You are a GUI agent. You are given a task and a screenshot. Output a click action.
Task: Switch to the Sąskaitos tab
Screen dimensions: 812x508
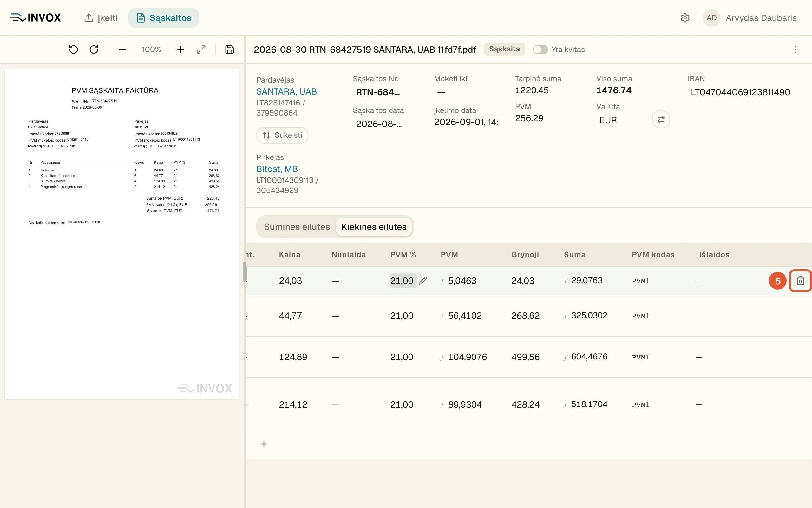(x=163, y=18)
